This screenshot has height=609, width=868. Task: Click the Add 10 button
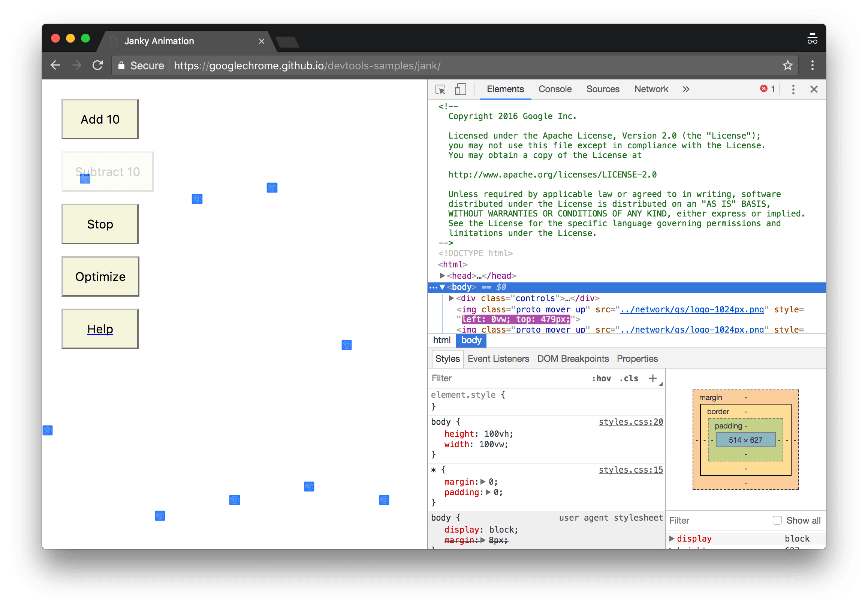coord(100,119)
